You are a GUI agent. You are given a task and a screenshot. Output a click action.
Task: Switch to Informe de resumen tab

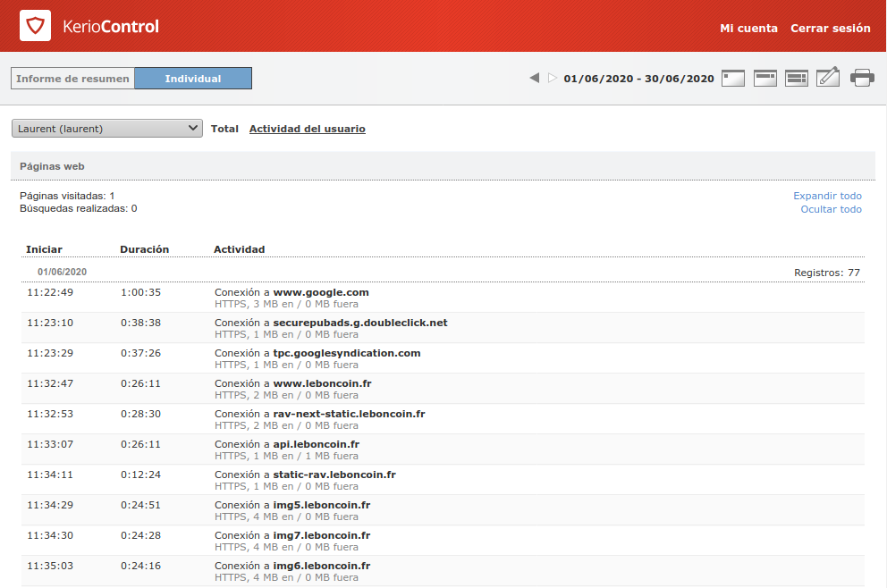click(x=72, y=79)
